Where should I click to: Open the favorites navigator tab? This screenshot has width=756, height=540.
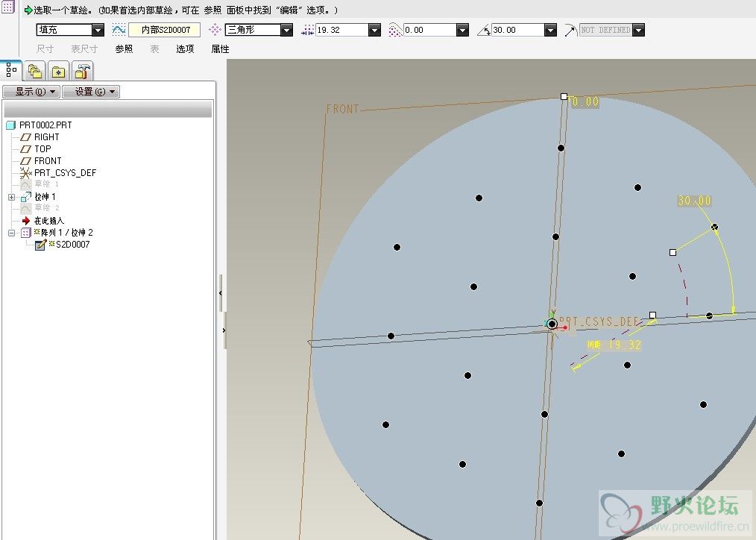[58, 72]
